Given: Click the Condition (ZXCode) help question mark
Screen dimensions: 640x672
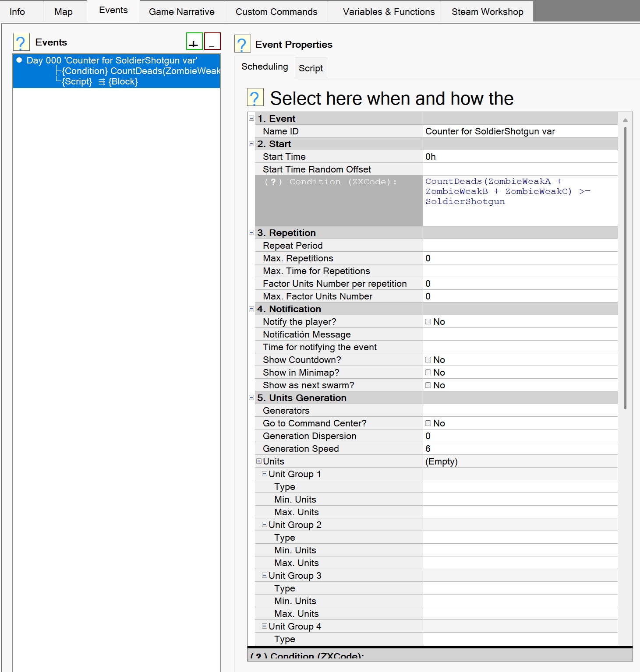Looking at the screenshot, I should point(273,182).
